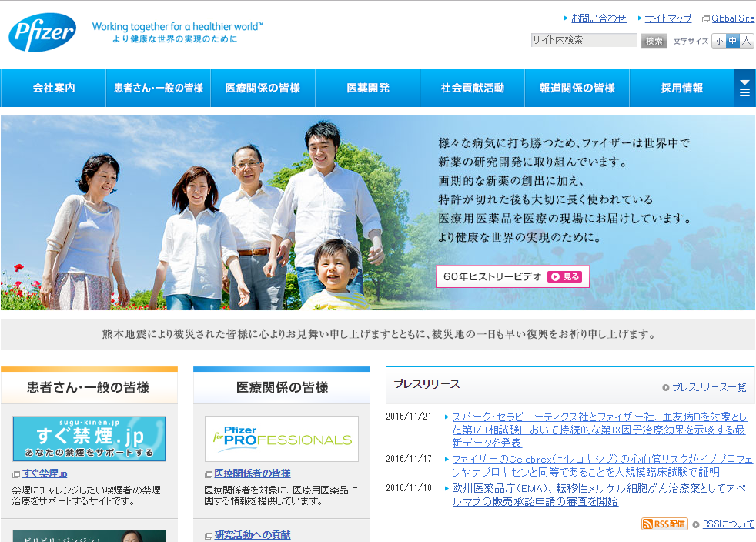The height and width of the screenshot is (542, 756).
Task: Open the RSSについて link
Action: [728, 524]
